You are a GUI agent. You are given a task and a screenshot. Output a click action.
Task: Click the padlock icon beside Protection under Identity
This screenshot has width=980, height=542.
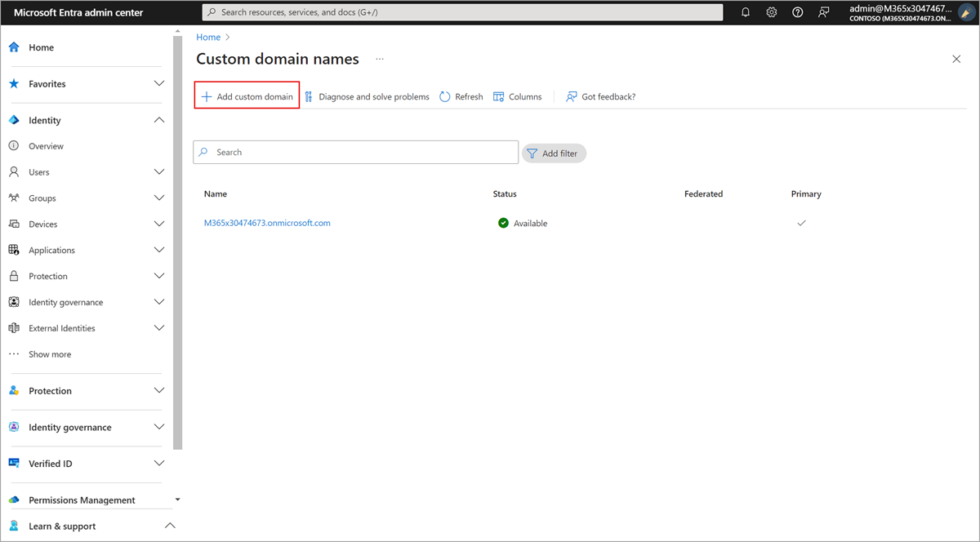coord(14,276)
